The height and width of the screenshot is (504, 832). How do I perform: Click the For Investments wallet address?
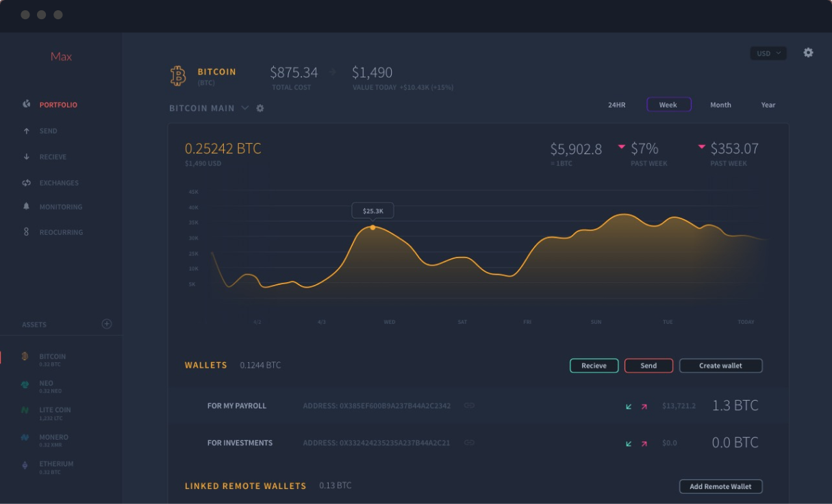[377, 443]
